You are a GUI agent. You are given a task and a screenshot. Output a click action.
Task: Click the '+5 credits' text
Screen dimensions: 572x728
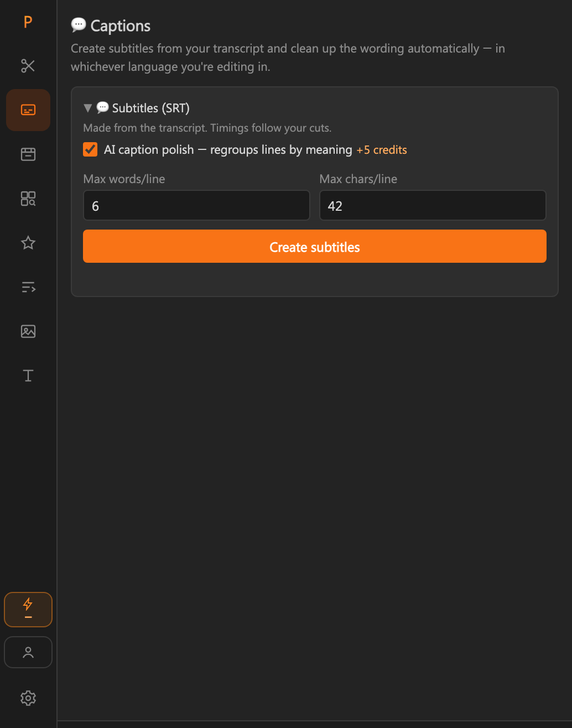[382, 150]
